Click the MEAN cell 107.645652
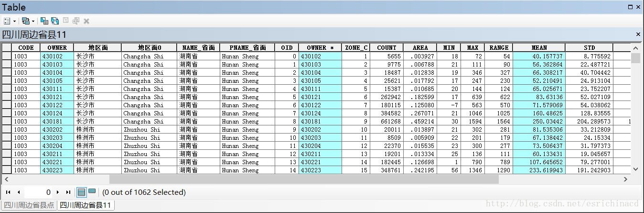Viewport: 644px width, 213px height. pos(539,162)
